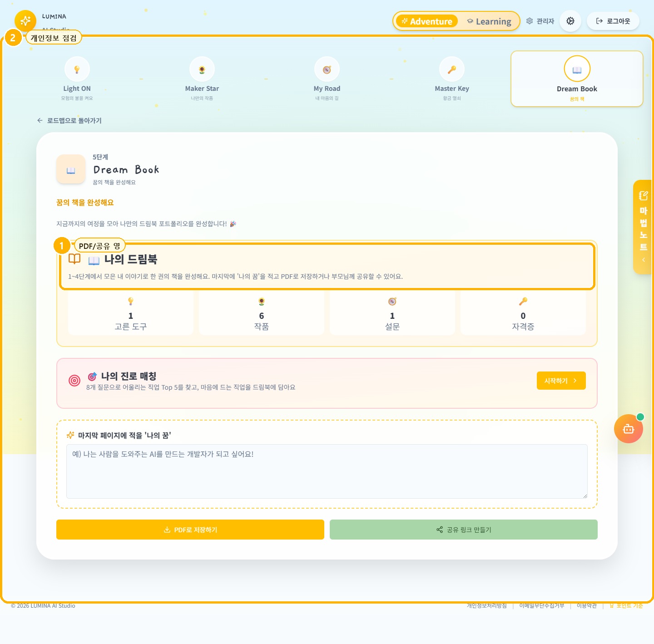
Task: Open the My Road stage tab
Action: (327, 79)
